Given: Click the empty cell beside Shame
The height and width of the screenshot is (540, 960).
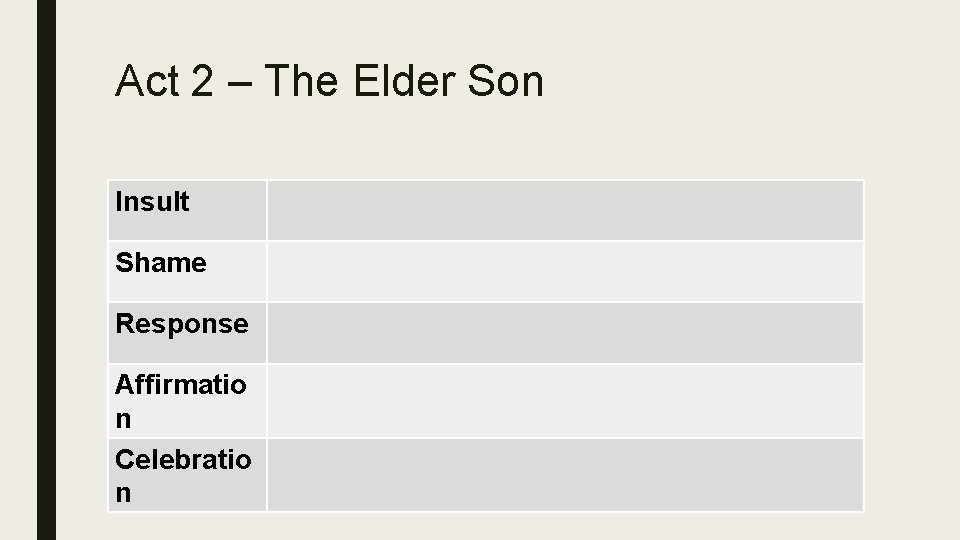Looking at the screenshot, I should (x=565, y=271).
